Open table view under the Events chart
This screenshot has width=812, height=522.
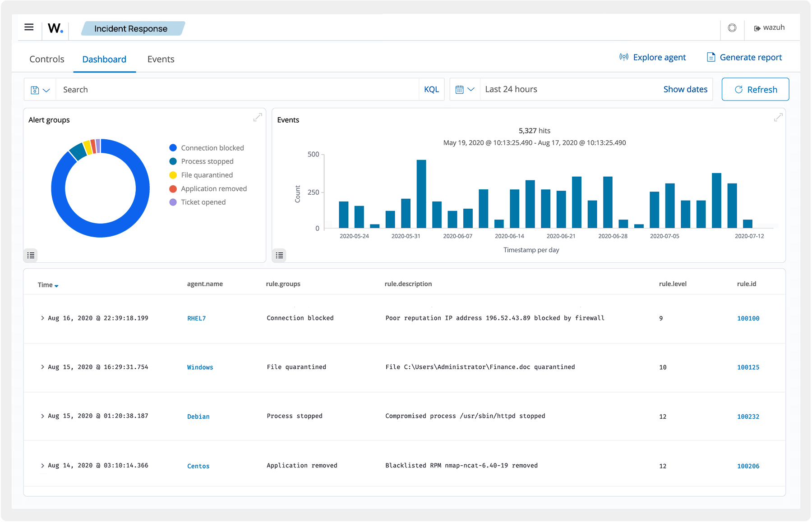pyautogui.click(x=279, y=255)
